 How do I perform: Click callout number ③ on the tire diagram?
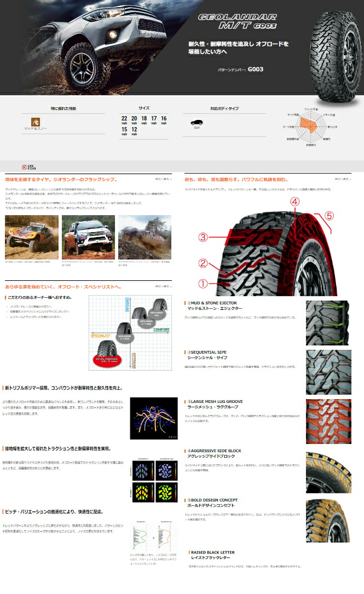(203, 237)
